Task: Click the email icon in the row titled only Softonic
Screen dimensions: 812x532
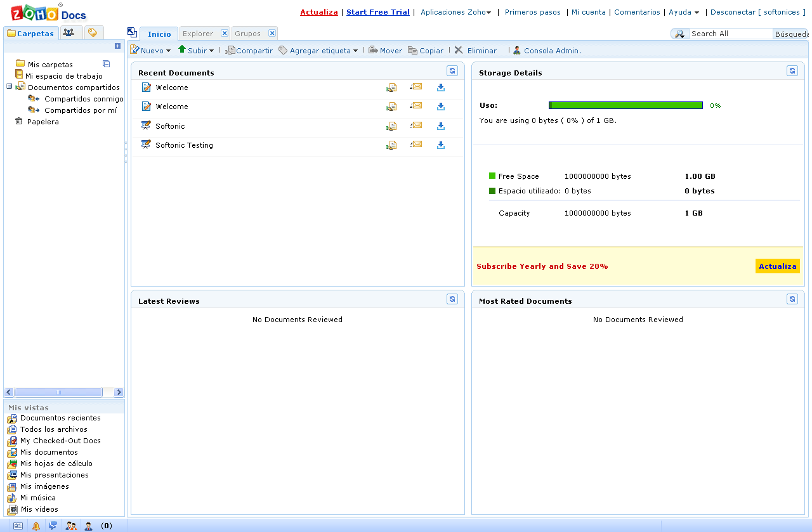Action: click(x=416, y=126)
